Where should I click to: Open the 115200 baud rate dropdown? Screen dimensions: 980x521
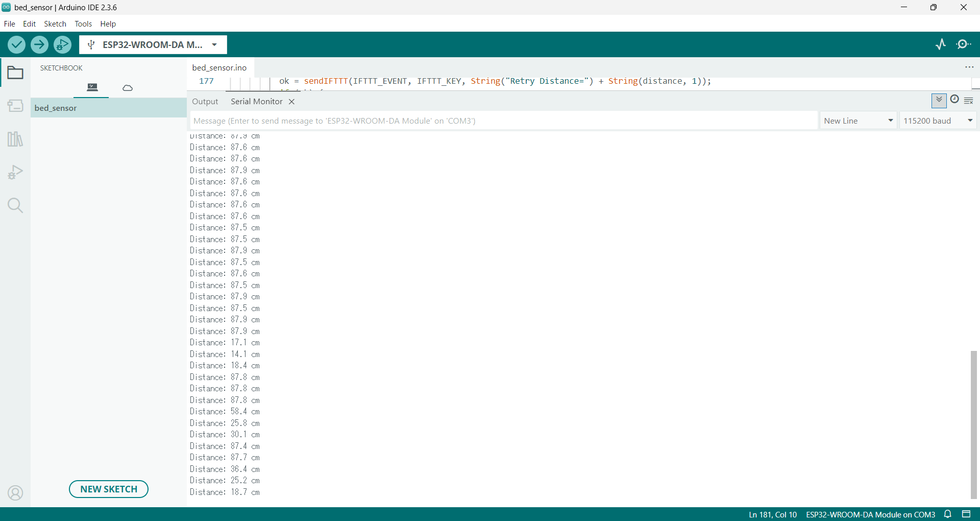pyautogui.click(x=938, y=121)
